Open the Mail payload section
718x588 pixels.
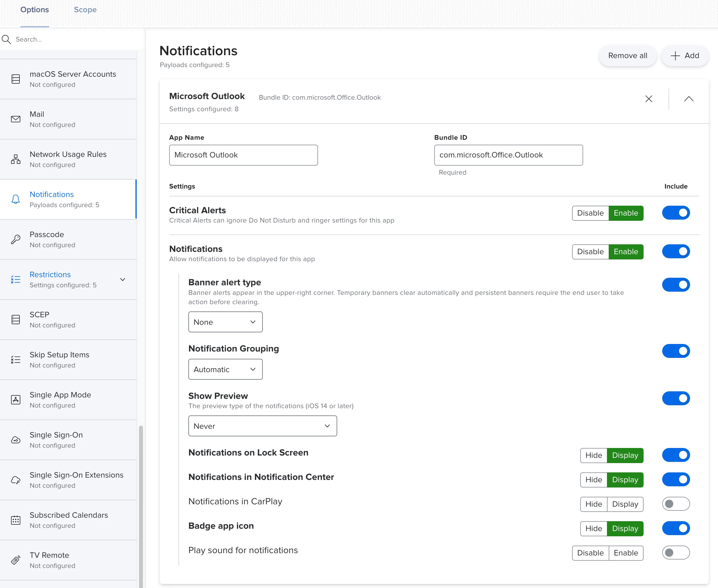(x=68, y=119)
